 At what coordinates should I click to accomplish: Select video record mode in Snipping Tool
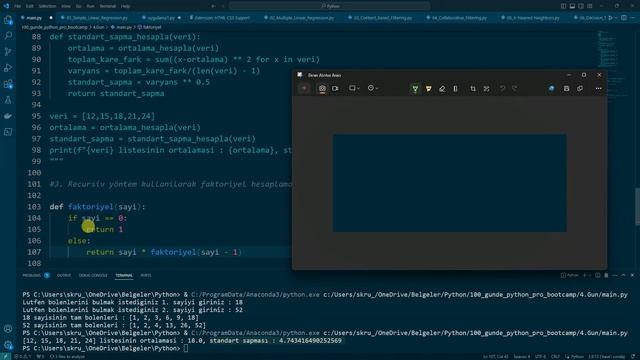point(335,88)
